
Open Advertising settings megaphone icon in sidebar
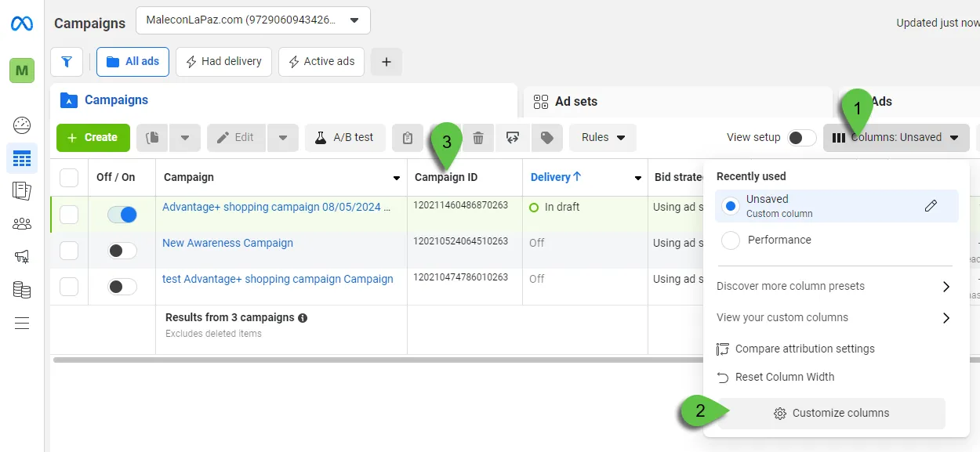(x=22, y=256)
